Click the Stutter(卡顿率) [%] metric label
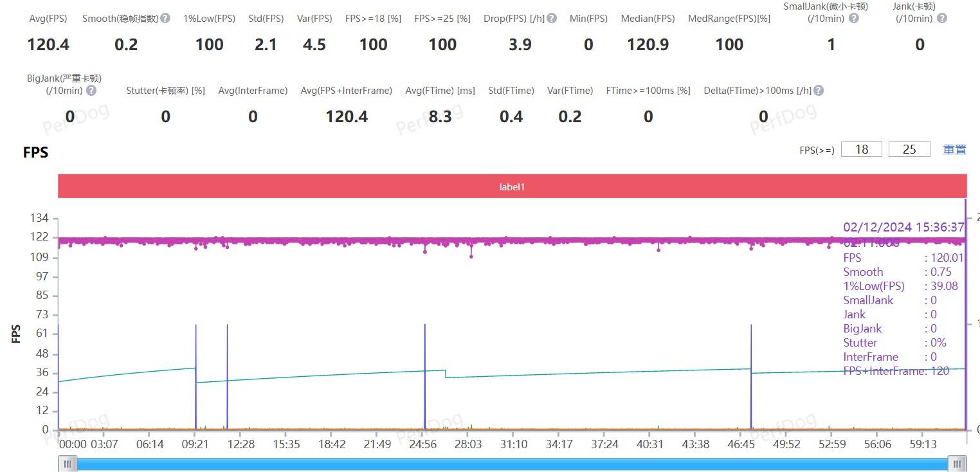Image resolution: width=980 pixels, height=472 pixels. (165, 91)
